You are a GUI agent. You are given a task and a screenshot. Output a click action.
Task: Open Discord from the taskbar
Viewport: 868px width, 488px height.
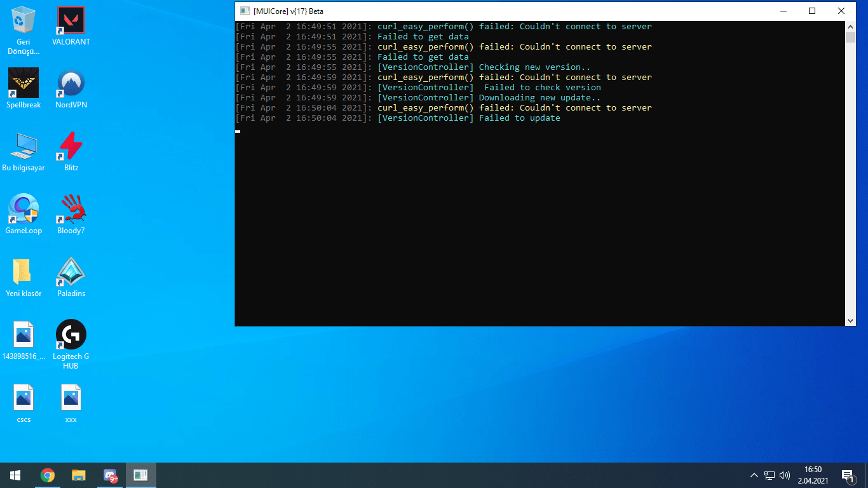click(x=110, y=475)
